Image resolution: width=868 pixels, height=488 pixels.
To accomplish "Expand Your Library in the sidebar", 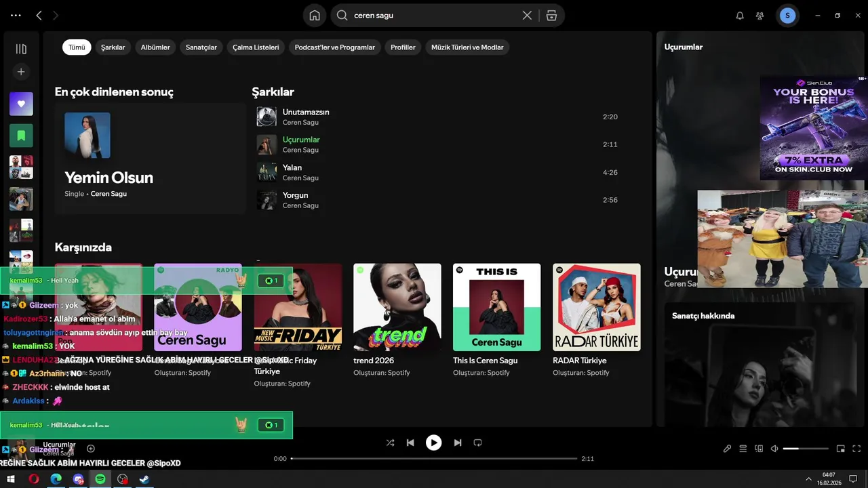I will 21,49.
